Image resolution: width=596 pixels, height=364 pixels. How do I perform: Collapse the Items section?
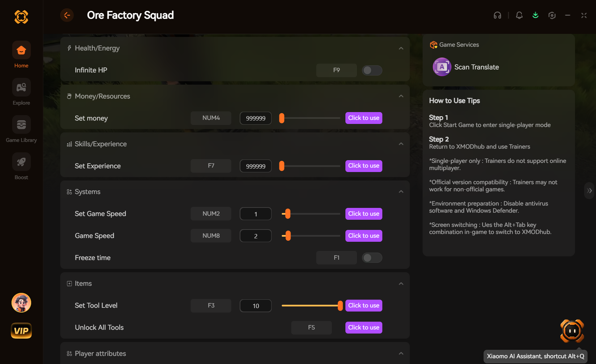401,284
